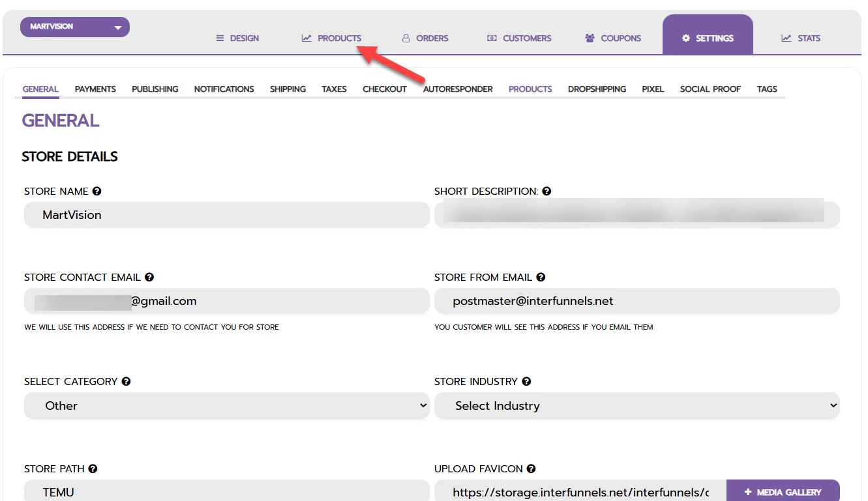The height and width of the screenshot is (501, 868).
Task: Click the Select Category help icon
Action: point(126,382)
